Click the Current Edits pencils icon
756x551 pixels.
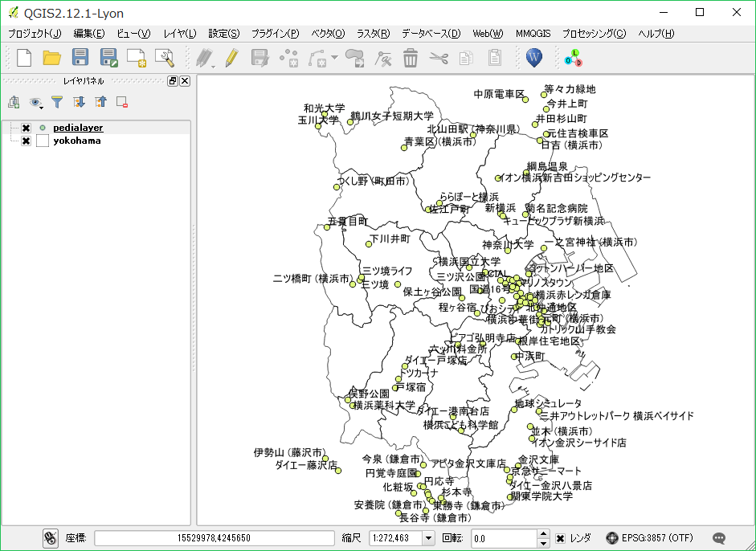[204, 58]
